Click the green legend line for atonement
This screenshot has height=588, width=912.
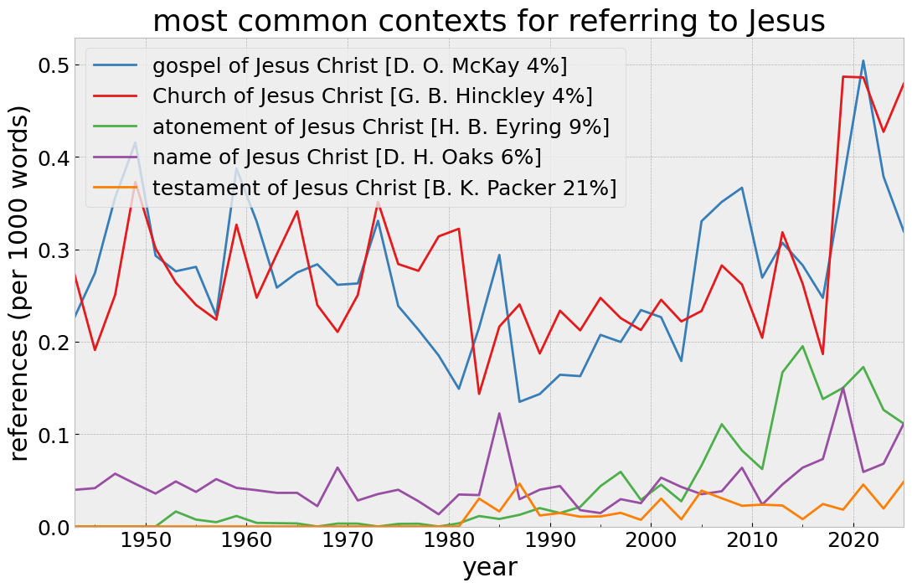(x=115, y=126)
